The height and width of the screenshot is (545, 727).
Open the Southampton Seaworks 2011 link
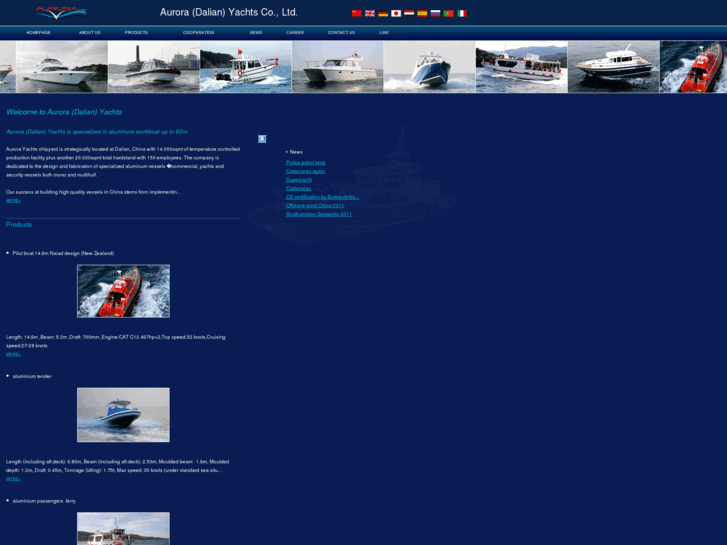(319, 214)
